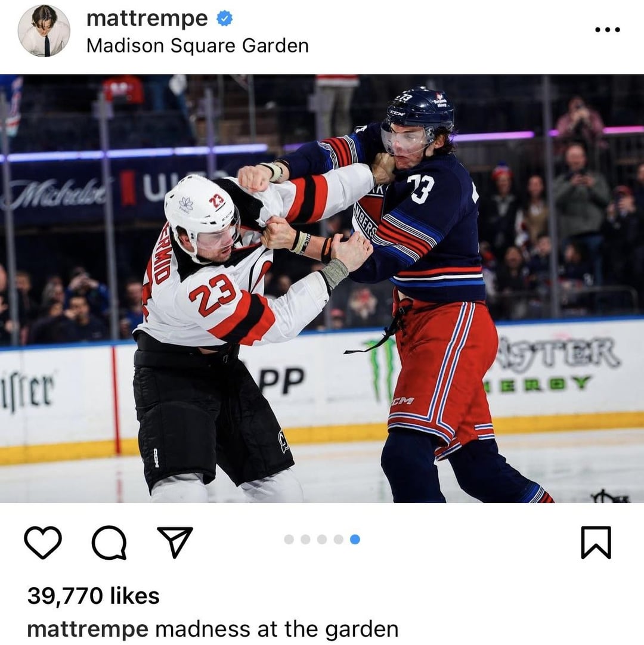Jump to first carousel dot
Image resolution: width=644 pixels, height=645 pixels.
pos(289,539)
